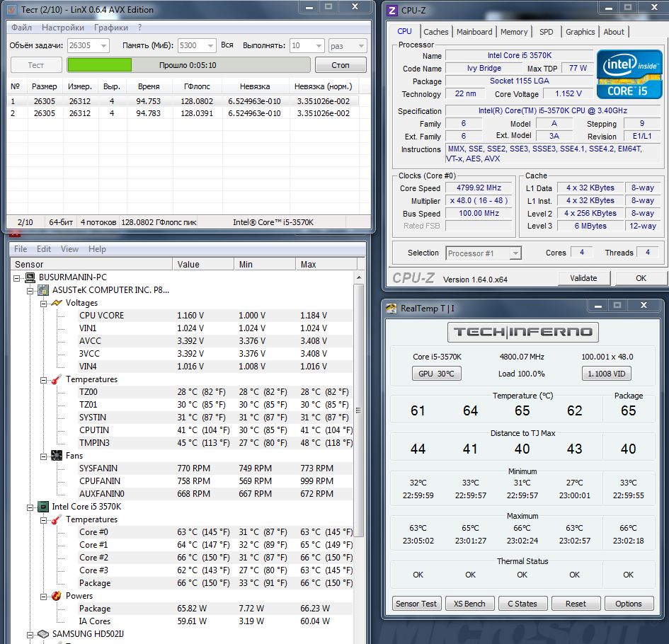Click the Voltages lightning icon
This screenshot has height=644, width=669.
57,303
